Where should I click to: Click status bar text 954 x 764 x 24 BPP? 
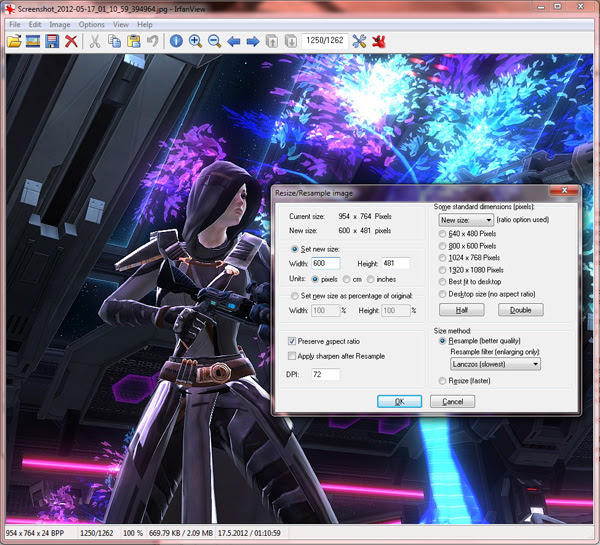[x=35, y=533]
